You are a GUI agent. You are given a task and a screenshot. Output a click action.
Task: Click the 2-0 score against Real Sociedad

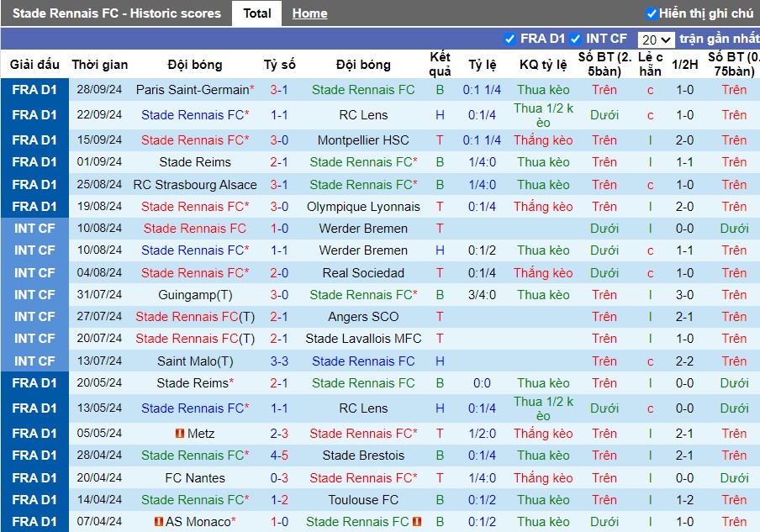point(279,273)
